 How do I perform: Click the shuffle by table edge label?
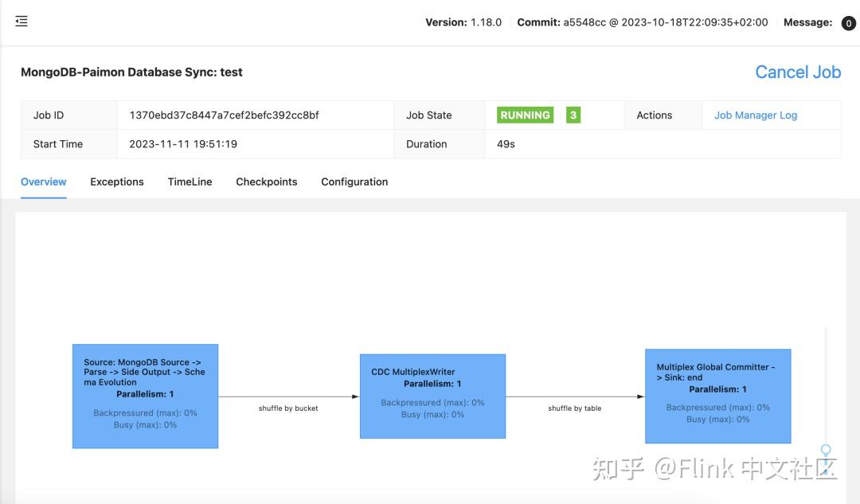coord(575,408)
